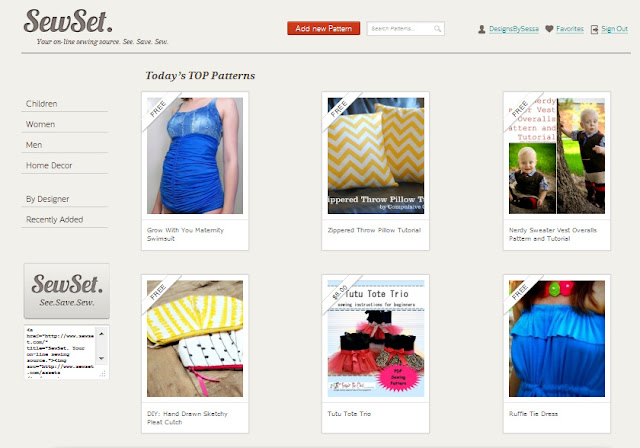Open Zippered Throw Pillow Tutorial thumbnail
Screen dimensions: 640x448
pyautogui.click(x=376, y=155)
